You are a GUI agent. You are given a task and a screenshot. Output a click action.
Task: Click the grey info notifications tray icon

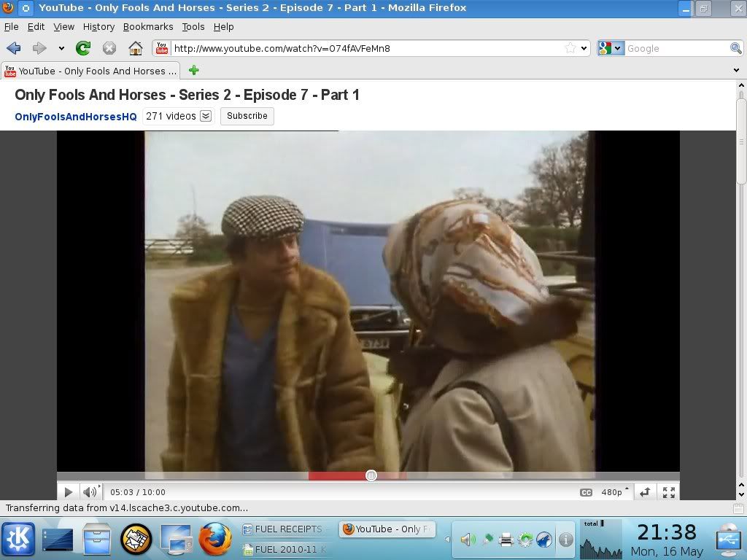click(x=565, y=539)
